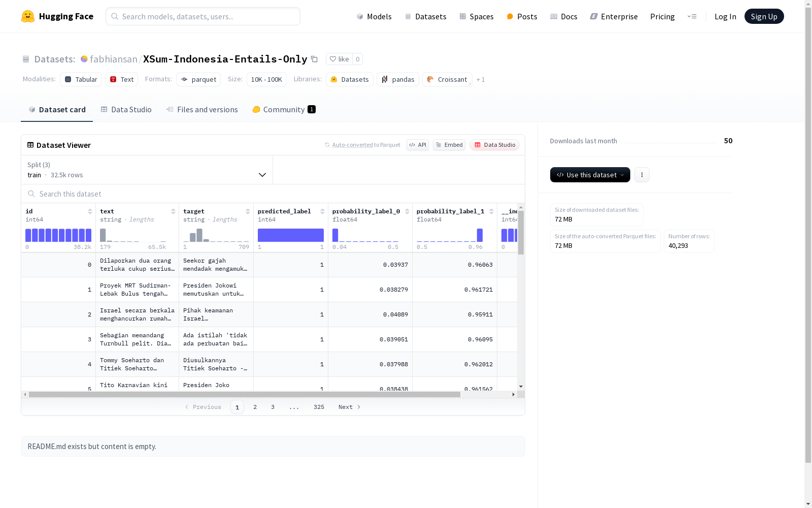Click the like count number
The width and height of the screenshot is (812, 508).
(x=358, y=59)
